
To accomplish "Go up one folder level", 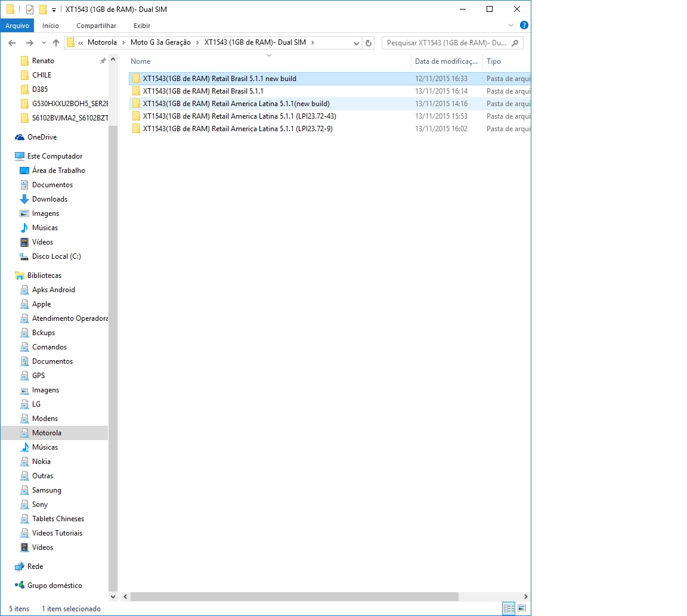I will pyautogui.click(x=55, y=43).
